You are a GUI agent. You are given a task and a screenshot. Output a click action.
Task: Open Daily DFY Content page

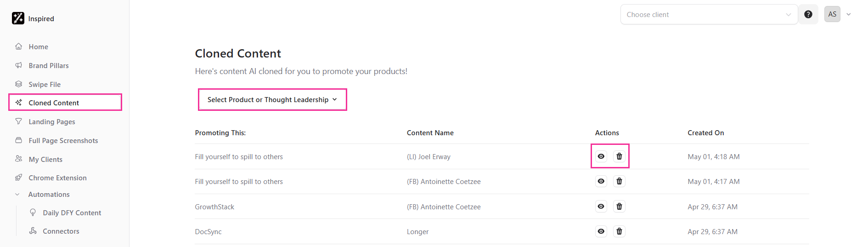click(x=72, y=213)
